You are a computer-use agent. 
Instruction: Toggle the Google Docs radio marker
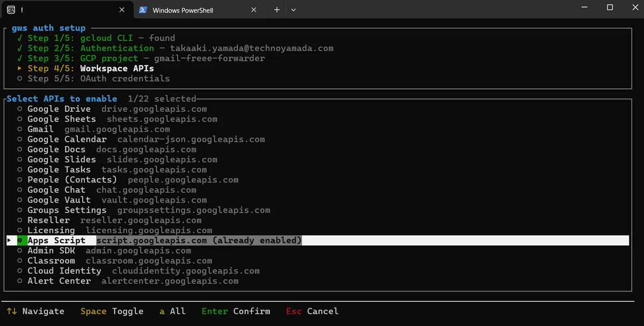[x=20, y=149]
